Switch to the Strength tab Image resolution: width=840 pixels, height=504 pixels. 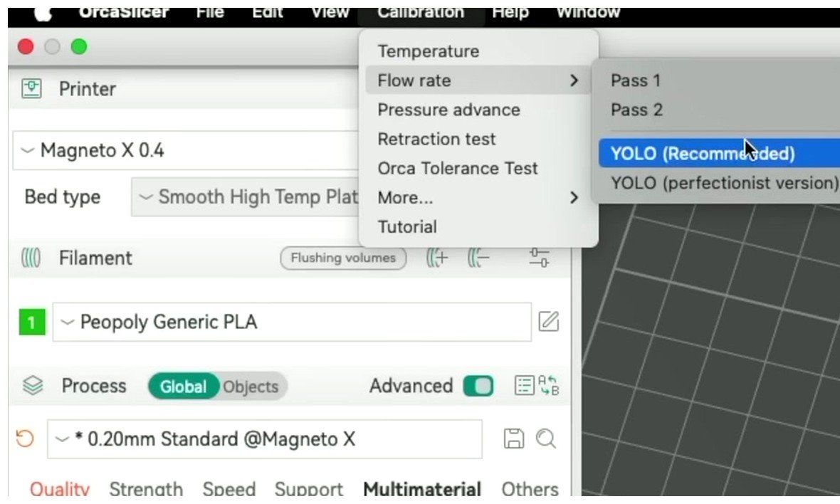pos(146,488)
